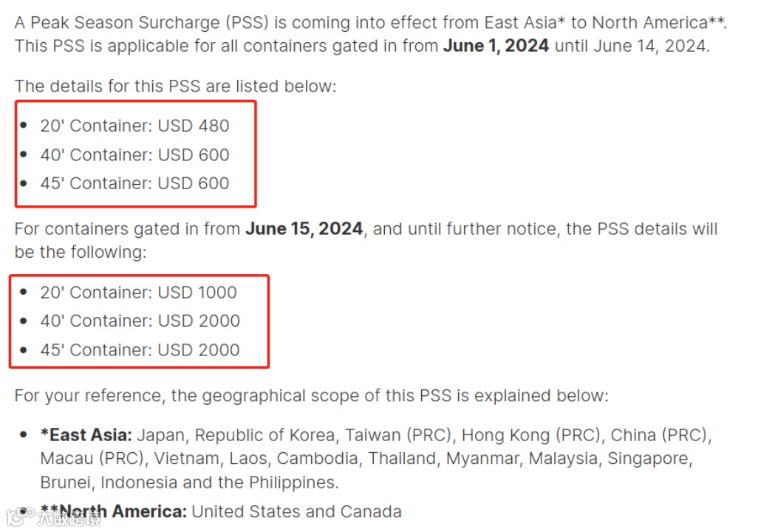This screenshot has height=532, width=775.
Task: Click the 45' Container: USD 600 line
Action: 134,183
